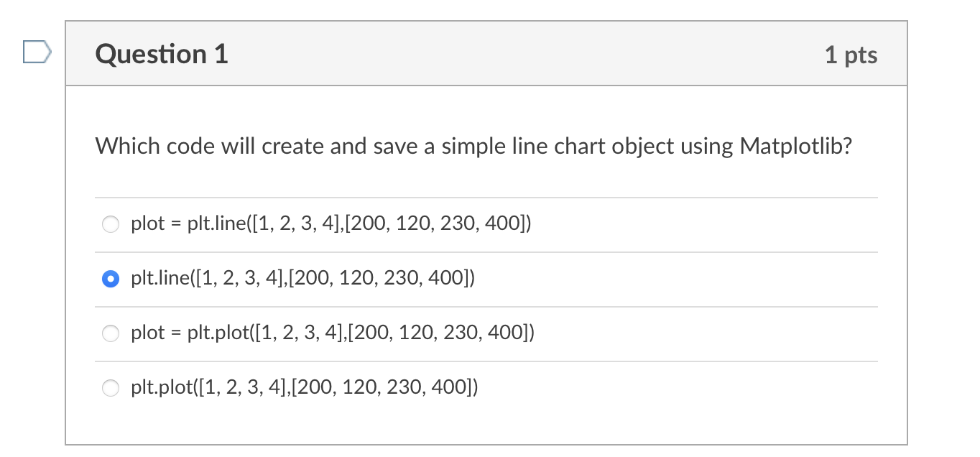The height and width of the screenshot is (457, 980).
Task: Click the 'plot' variable in the third answer
Action: click(148, 333)
